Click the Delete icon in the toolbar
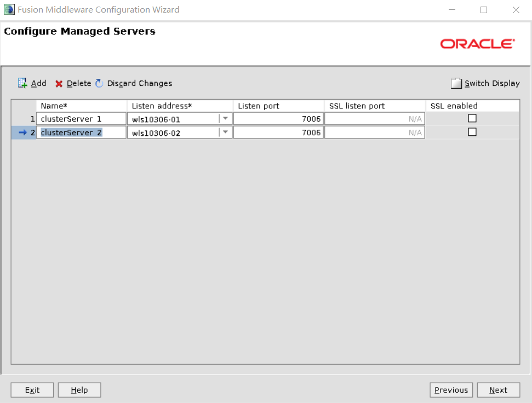The width and height of the screenshot is (532, 403). pyautogui.click(x=59, y=83)
